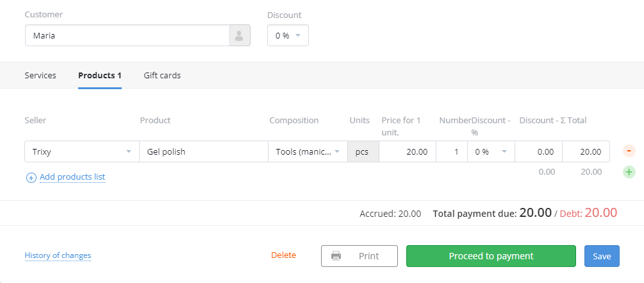This screenshot has width=644, height=283.
Task: Click the Add products list link
Action: [x=72, y=177]
